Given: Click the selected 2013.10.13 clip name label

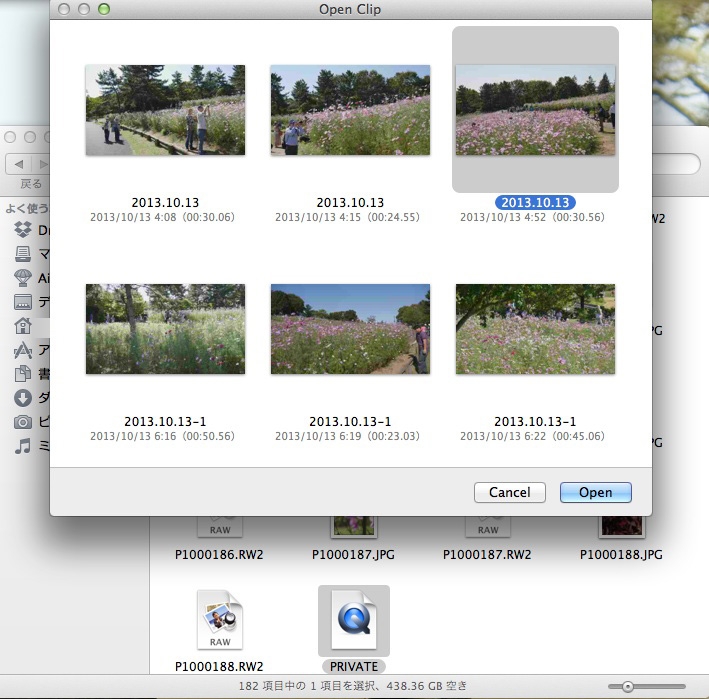Looking at the screenshot, I should [x=535, y=203].
